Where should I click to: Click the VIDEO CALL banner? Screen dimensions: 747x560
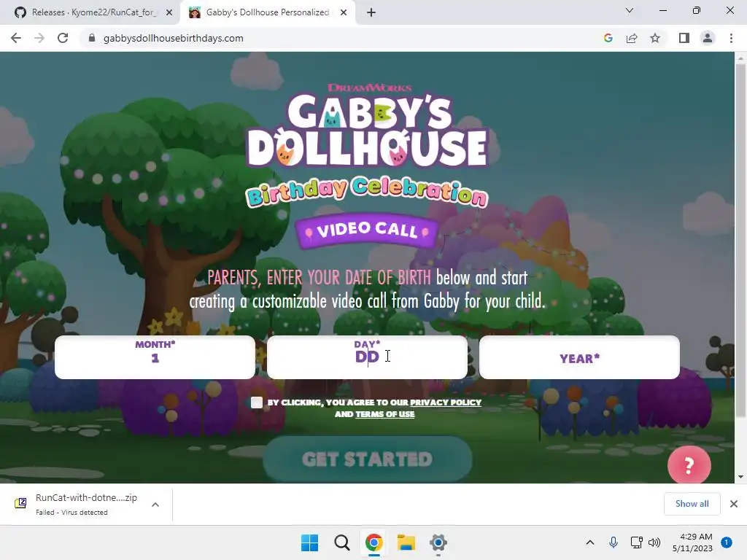[x=367, y=230]
